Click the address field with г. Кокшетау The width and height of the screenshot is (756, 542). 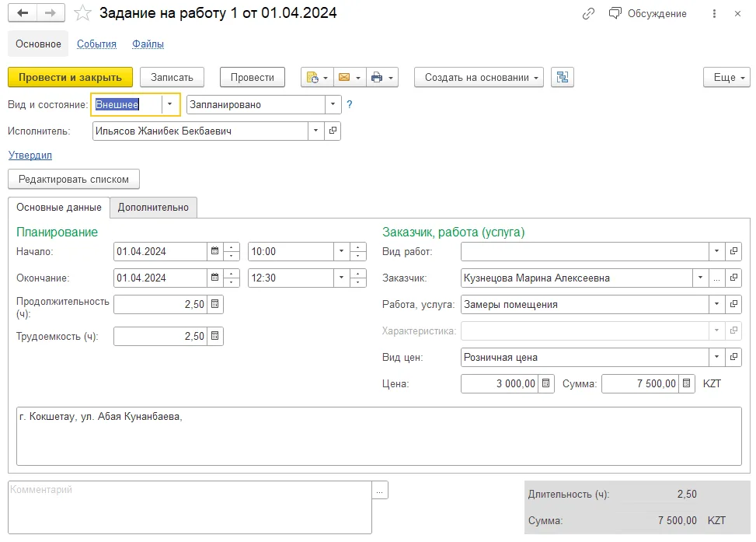[379, 436]
